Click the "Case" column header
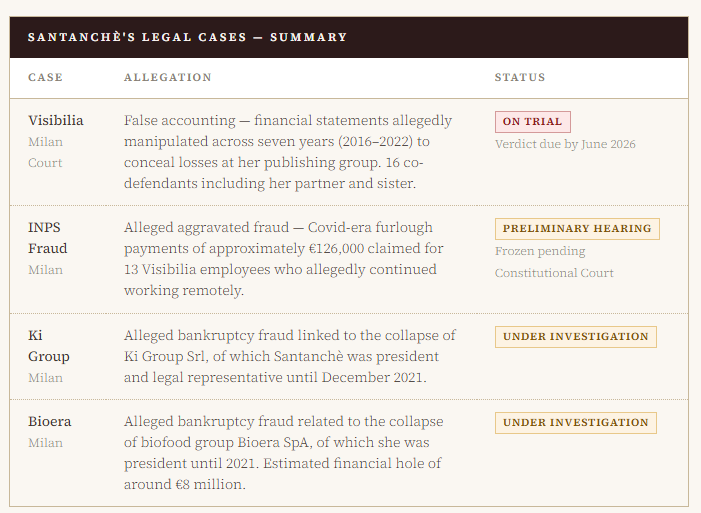The height and width of the screenshot is (513, 701). coord(45,78)
